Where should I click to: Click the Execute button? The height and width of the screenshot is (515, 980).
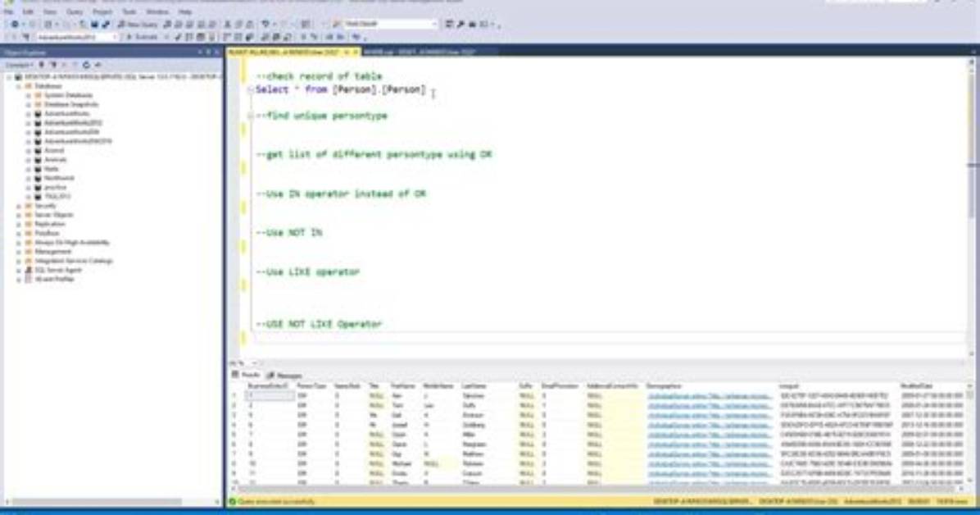[143, 38]
